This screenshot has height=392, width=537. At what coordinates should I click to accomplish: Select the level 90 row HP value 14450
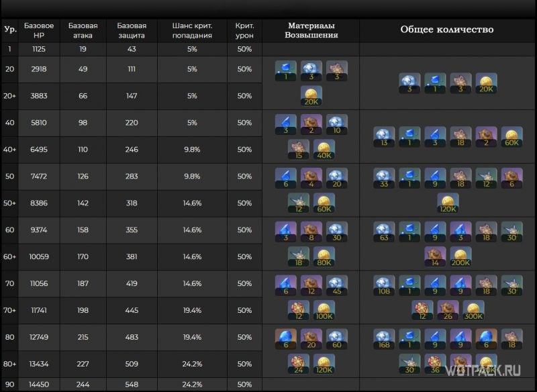pyautogui.click(x=39, y=385)
